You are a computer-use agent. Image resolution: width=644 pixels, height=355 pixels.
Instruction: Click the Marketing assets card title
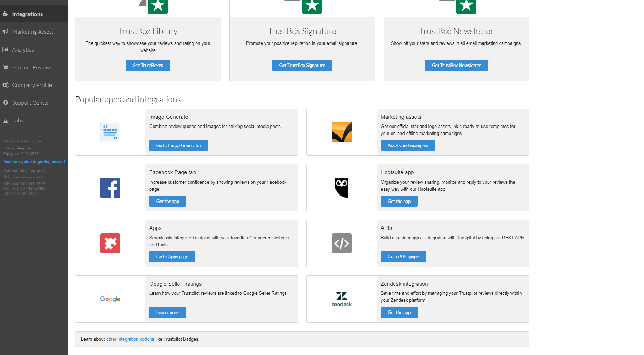tap(401, 117)
